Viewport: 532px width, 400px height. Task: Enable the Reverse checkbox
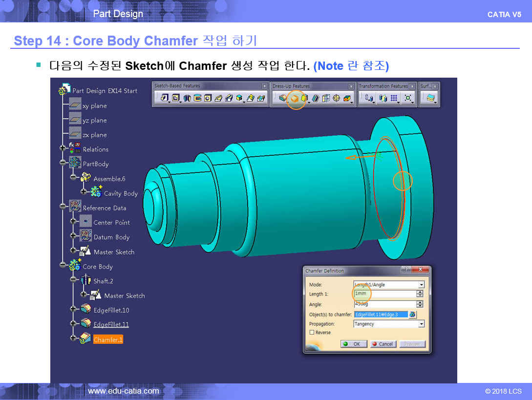tap(312, 333)
